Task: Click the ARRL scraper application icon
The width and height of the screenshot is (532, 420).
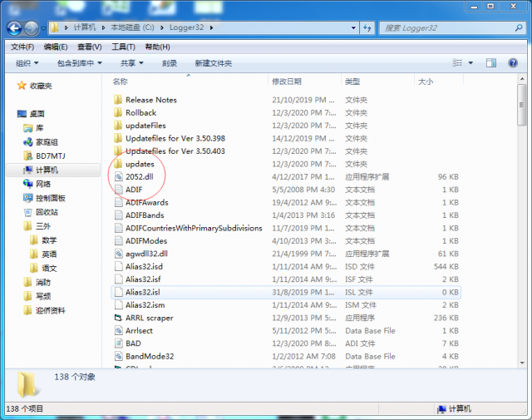Action: coord(118,318)
